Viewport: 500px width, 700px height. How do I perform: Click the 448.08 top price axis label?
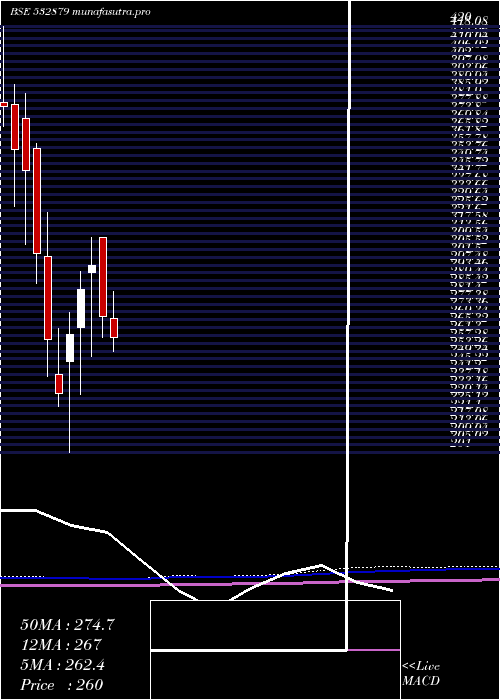pyautogui.click(x=469, y=20)
